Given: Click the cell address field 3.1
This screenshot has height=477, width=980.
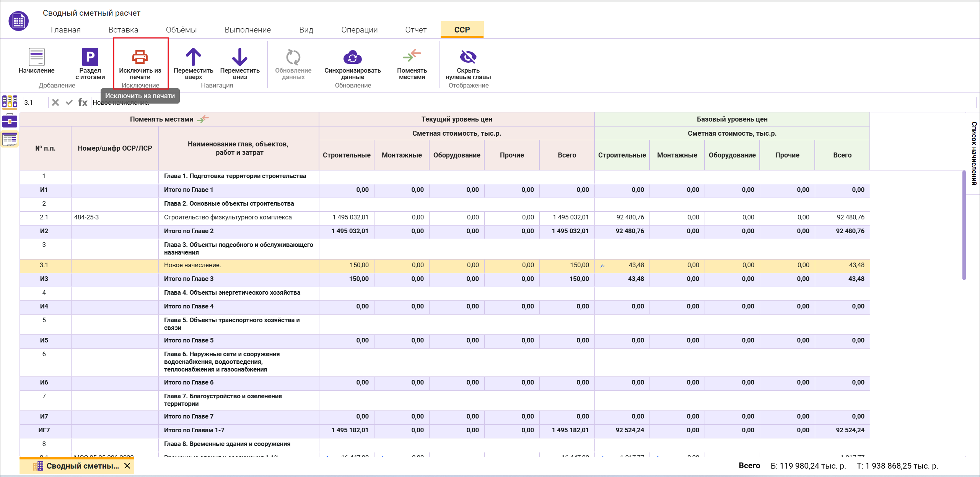Looking at the screenshot, I should click(x=35, y=102).
